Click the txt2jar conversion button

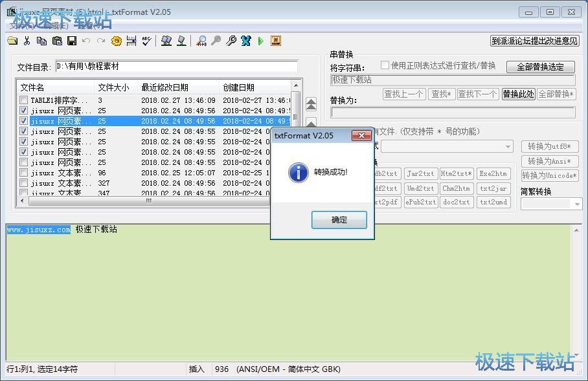click(x=493, y=188)
